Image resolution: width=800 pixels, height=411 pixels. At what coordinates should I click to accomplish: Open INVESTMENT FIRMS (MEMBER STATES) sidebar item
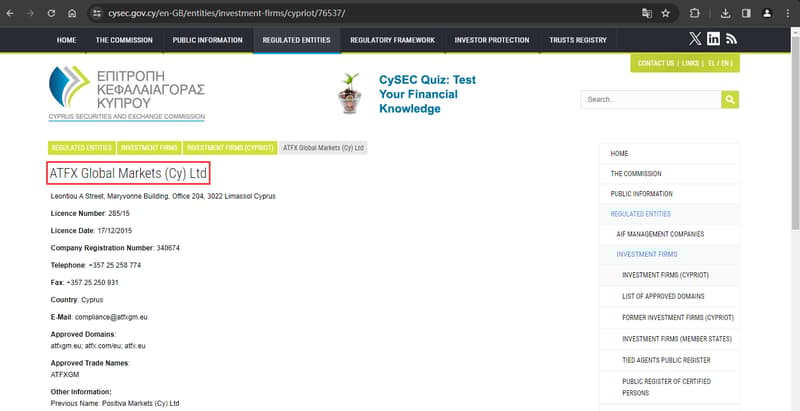point(669,339)
